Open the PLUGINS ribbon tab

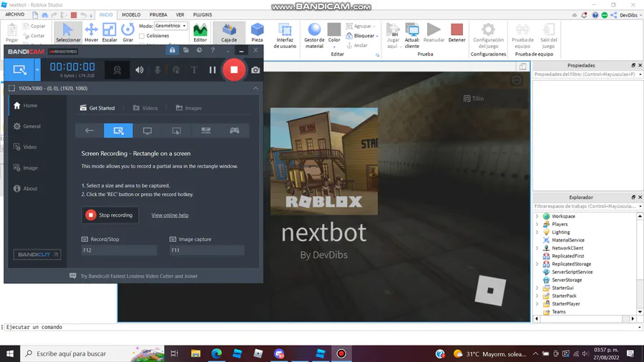click(x=203, y=15)
